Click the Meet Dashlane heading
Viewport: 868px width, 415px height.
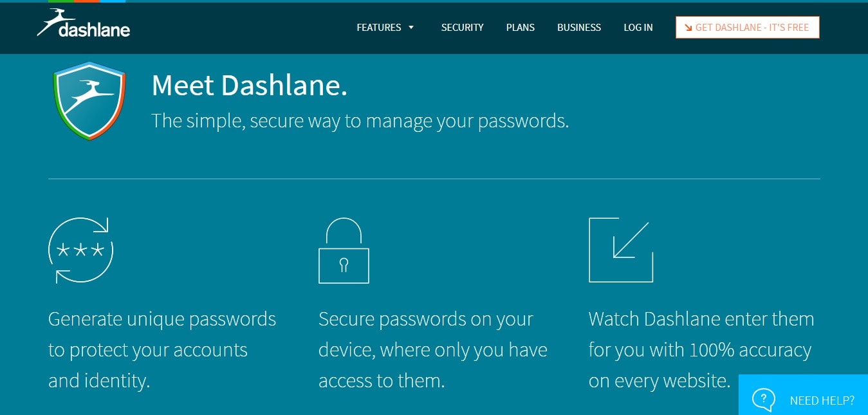click(x=250, y=86)
